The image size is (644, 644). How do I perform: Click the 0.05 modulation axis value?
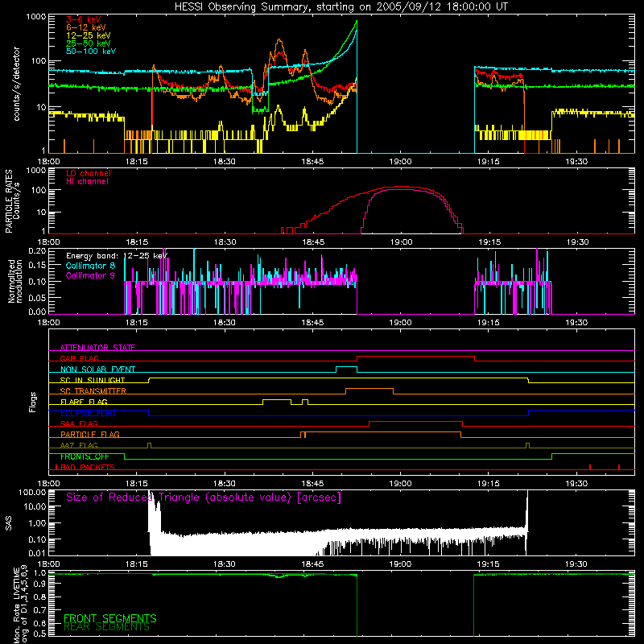click(37, 297)
